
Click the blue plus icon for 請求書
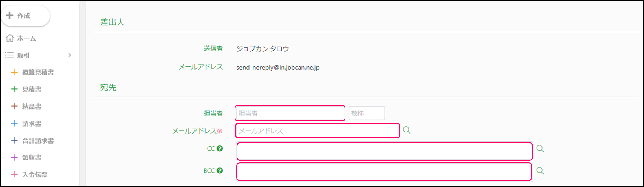click(x=14, y=123)
